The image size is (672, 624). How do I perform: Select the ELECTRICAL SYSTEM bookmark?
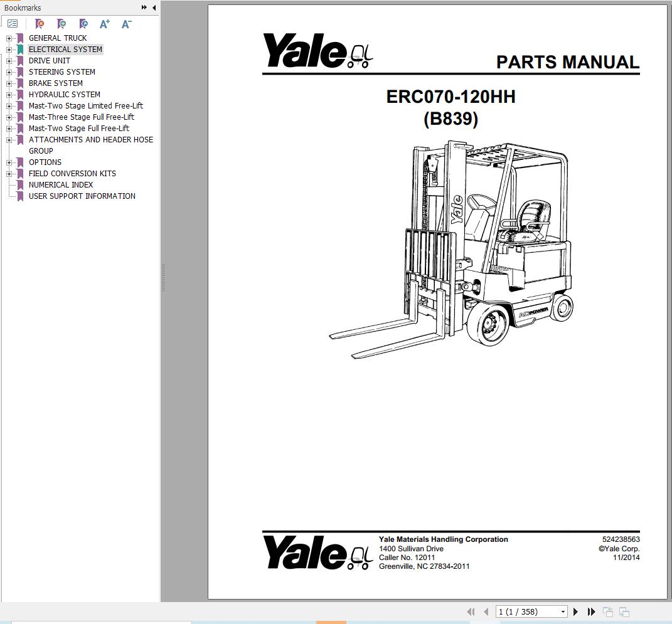click(x=65, y=49)
